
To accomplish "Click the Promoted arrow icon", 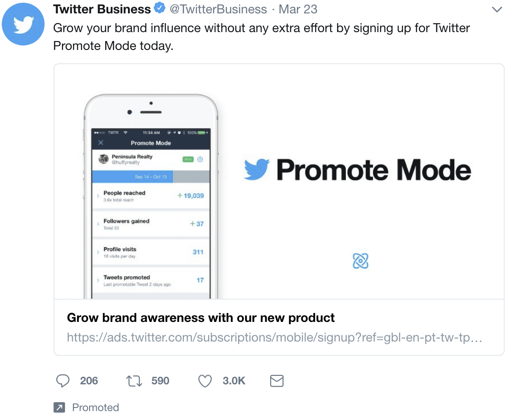I will pyautogui.click(x=59, y=408).
